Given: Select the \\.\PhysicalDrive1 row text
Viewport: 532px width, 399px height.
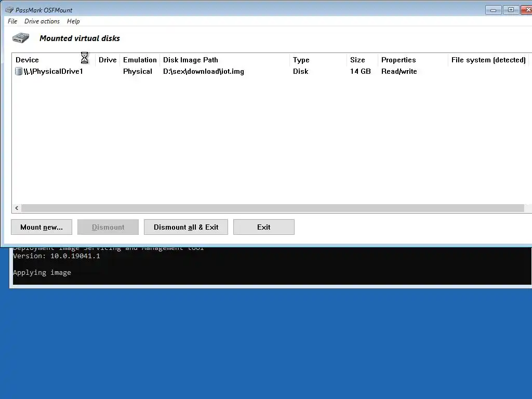Looking at the screenshot, I should [54, 71].
